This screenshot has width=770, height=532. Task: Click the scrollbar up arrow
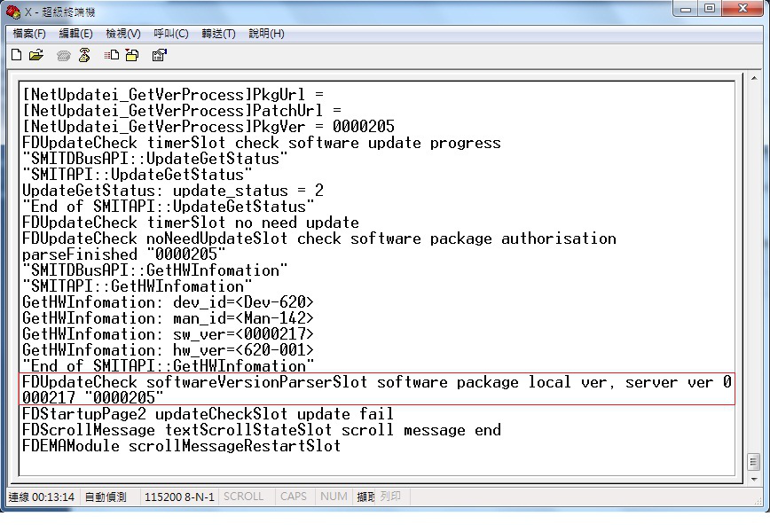click(x=754, y=78)
